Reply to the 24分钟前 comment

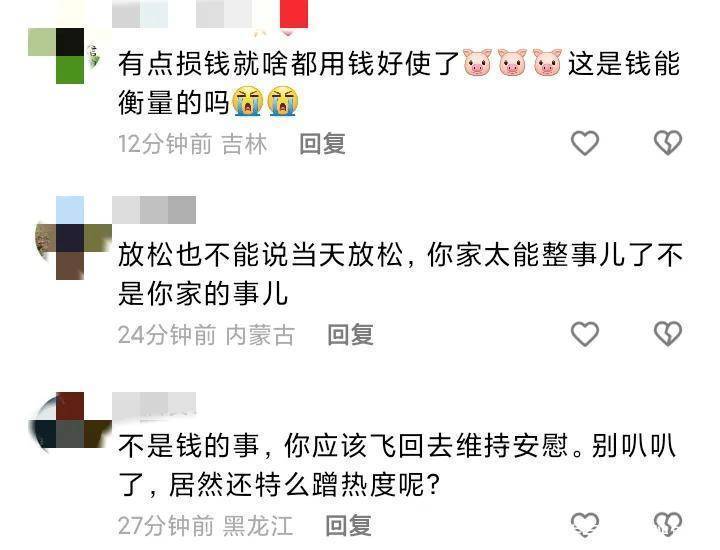click(350, 334)
